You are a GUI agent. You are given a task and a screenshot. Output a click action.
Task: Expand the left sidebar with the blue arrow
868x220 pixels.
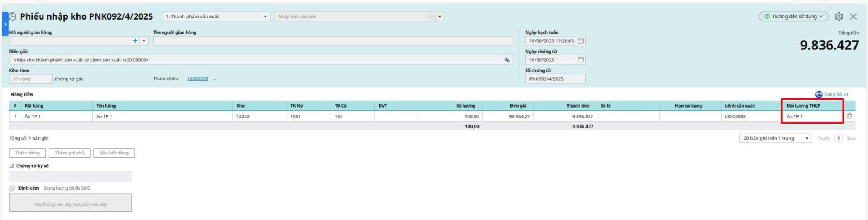point(5,24)
